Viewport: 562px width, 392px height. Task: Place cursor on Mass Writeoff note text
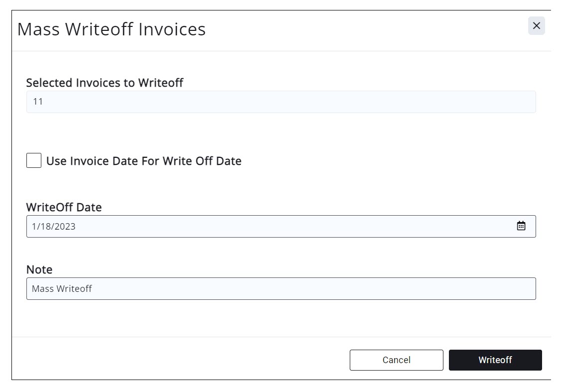pyautogui.click(x=62, y=289)
